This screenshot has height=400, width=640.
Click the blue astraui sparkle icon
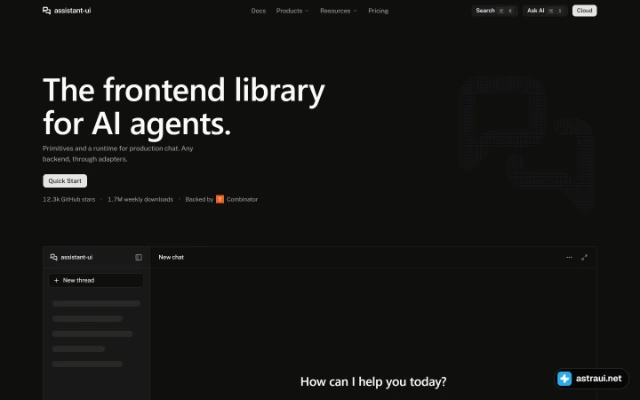coord(564,378)
